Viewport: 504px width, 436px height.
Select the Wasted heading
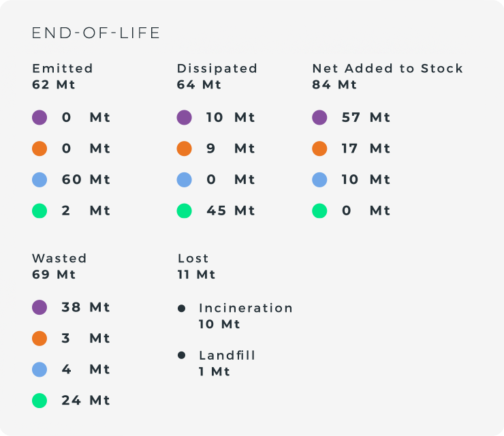click(59, 258)
